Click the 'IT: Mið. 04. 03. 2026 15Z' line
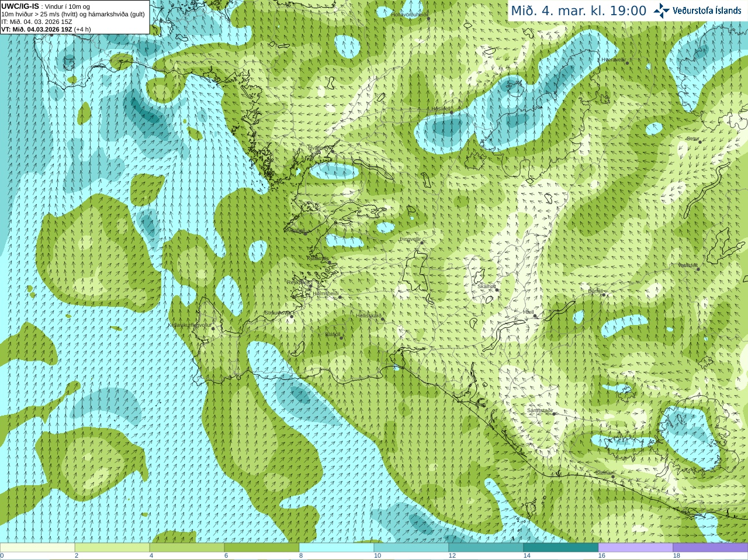This screenshot has width=748, height=560. [x=37, y=22]
